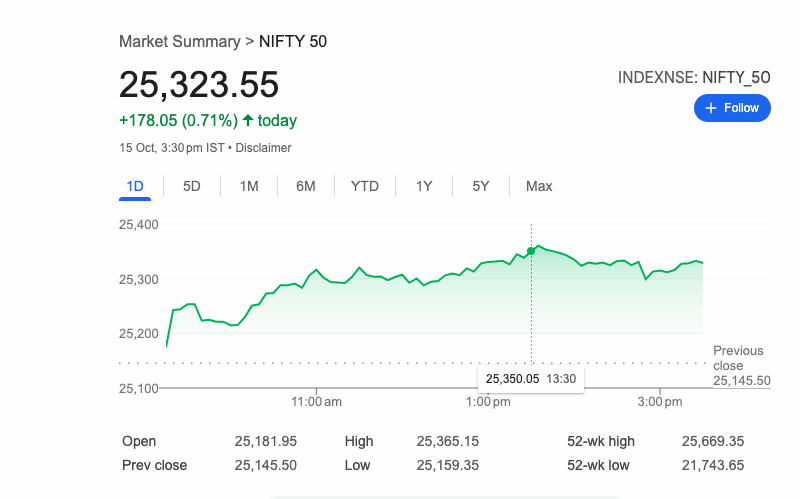
Task: Switch to the 5D chart view
Action: [x=192, y=186]
